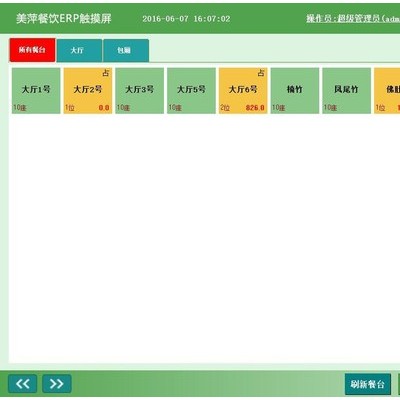Image resolution: width=400 pixels, height=400 pixels.
Task: Switch to the 包厢 tab
Action: (x=126, y=50)
